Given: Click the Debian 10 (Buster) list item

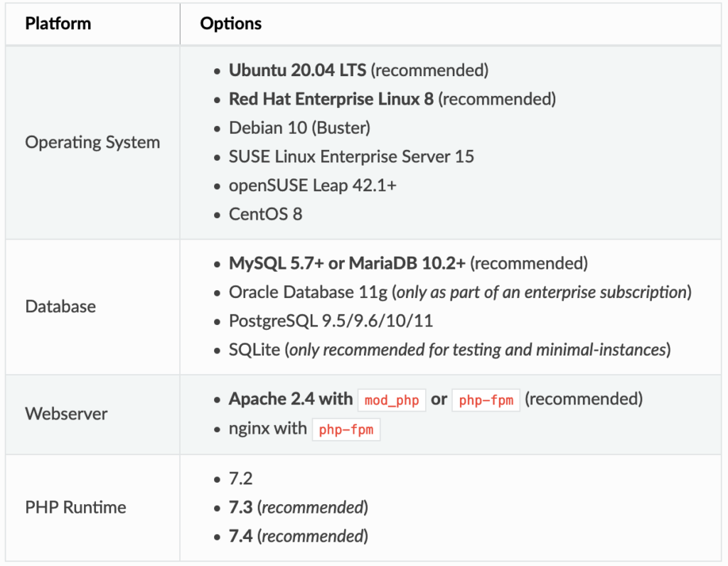Looking at the screenshot, I should pos(299,128).
